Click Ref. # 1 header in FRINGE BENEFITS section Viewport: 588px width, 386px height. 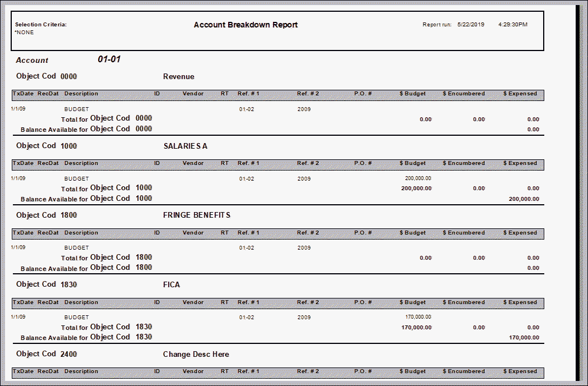coord(248,232)
